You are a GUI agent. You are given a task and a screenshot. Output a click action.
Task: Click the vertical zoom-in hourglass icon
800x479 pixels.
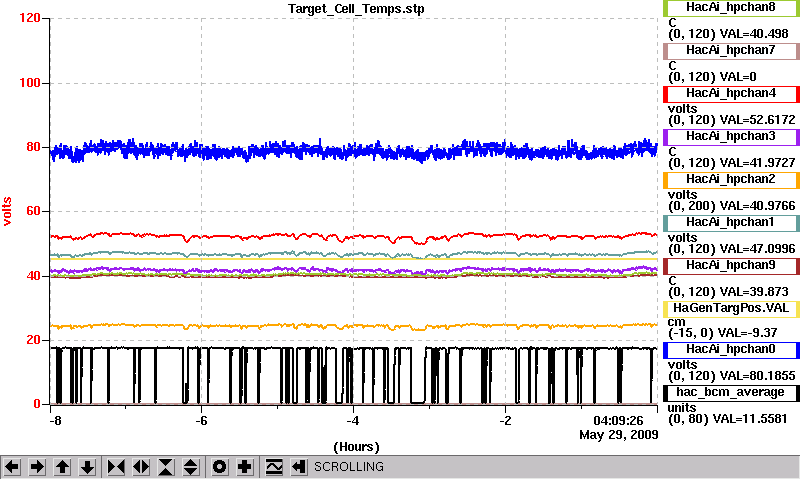point(166,467)
